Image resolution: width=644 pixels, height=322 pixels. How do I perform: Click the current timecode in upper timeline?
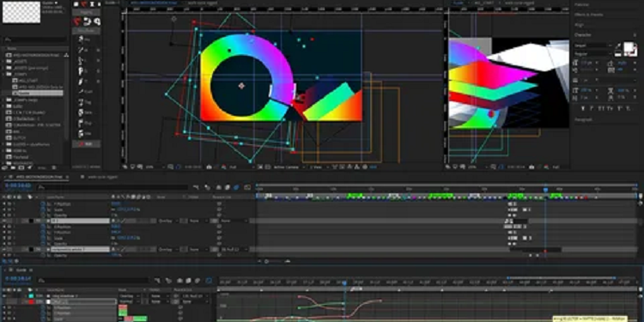tap(18, 185)
